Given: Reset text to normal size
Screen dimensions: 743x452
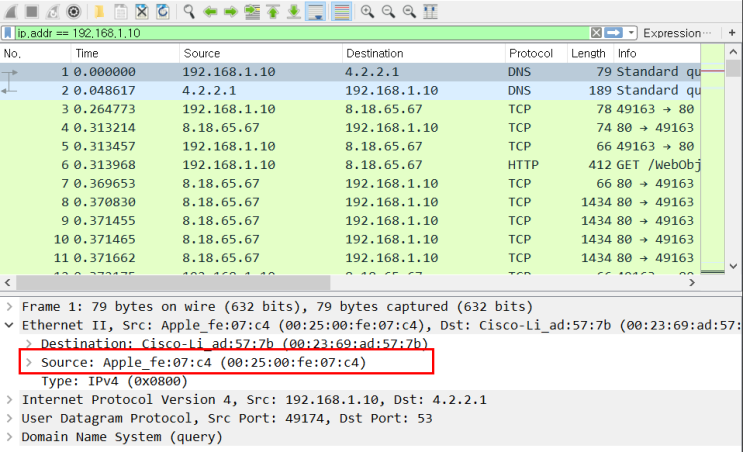Looking at the screenshot, I should pyautogui.click(x=409, y=11).
